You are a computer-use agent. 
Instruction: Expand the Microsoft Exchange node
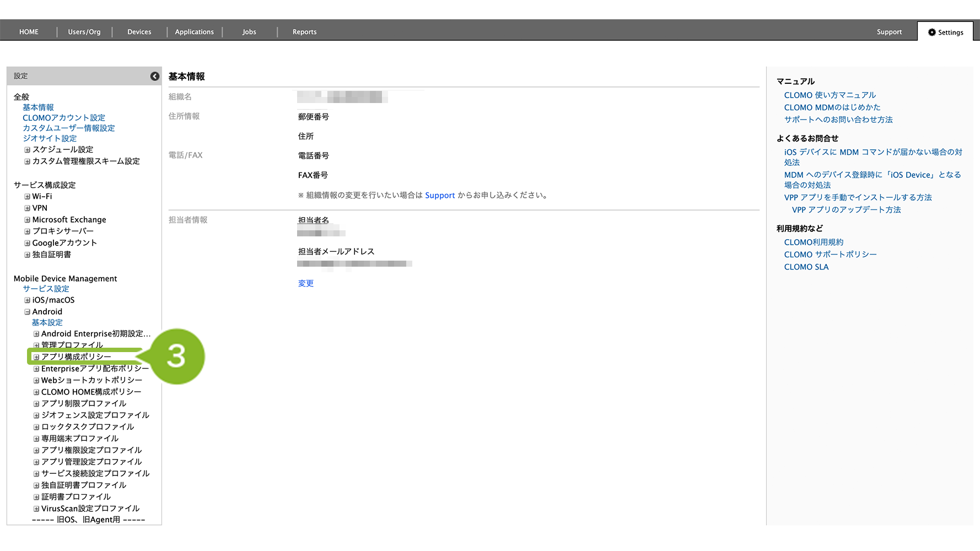click(27, 220)
